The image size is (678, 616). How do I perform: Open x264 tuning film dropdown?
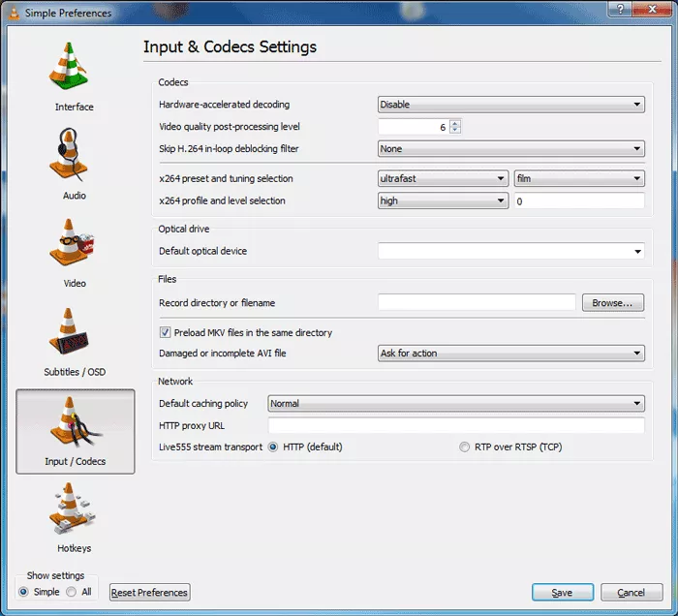pos(579,178)
